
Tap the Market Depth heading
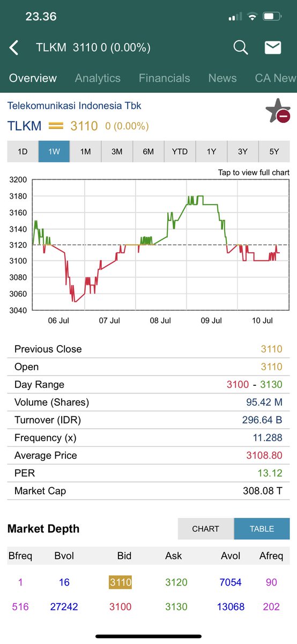(x=43, y=529)
